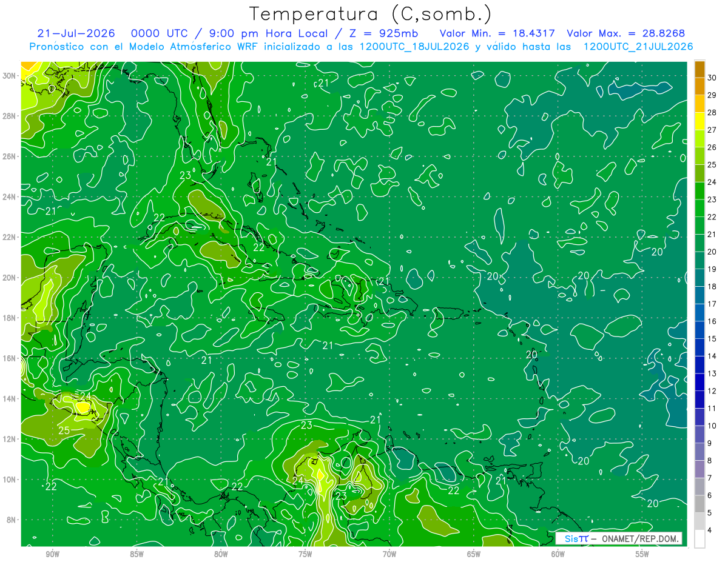728x562 pixels.
Task: Pick the blue swatch between 15 and 16
Action: click(x=699, y=330)
